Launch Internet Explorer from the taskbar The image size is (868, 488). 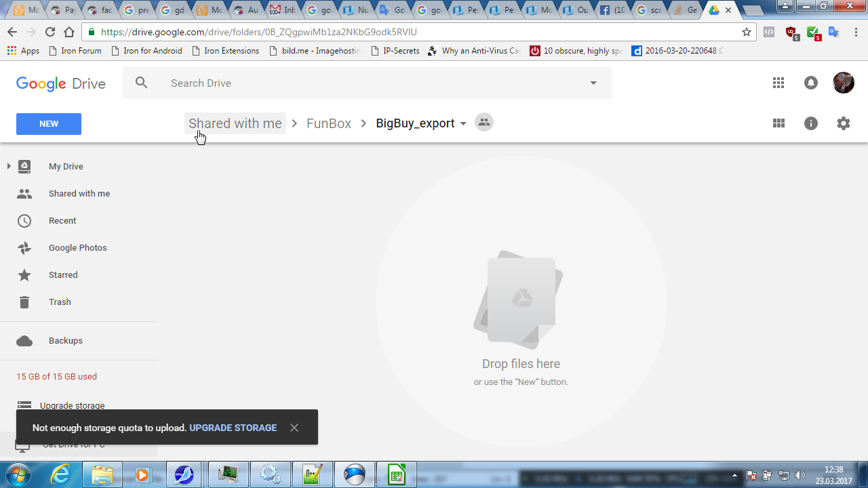click(60, 474)
